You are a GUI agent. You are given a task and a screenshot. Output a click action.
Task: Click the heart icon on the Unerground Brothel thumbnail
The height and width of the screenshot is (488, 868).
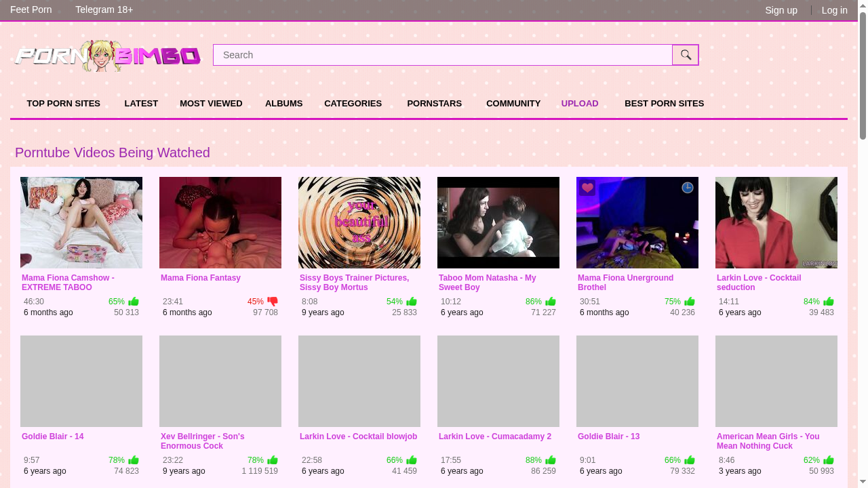(587, 188)
